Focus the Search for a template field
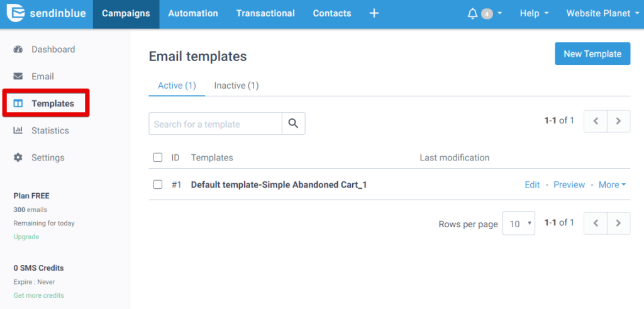 (215, 123)
